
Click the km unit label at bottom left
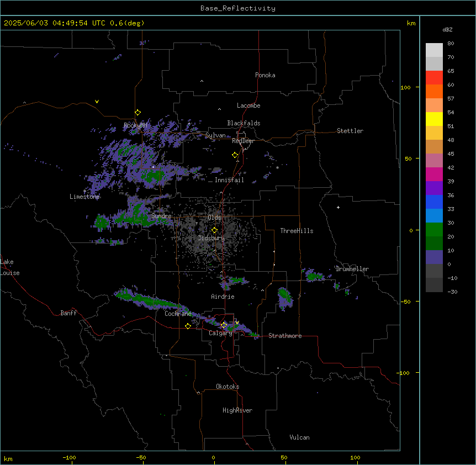coord(8,458)
